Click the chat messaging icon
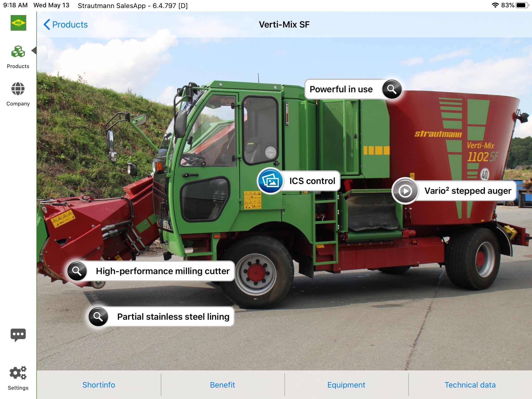532x399 pixels. [x=18, y=334]
